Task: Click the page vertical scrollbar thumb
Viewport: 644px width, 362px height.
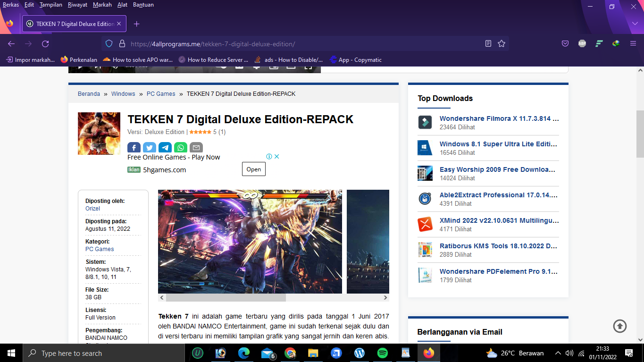Action: click(x=640, y=134)
